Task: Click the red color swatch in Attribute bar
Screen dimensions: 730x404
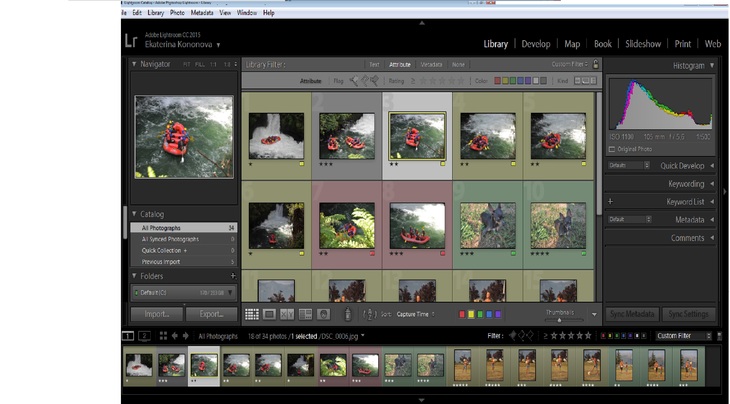Action: click(x=497, y=81)
